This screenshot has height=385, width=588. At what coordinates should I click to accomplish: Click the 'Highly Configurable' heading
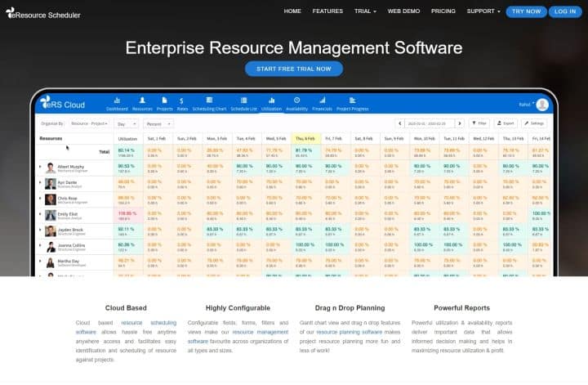pos(238,308)
